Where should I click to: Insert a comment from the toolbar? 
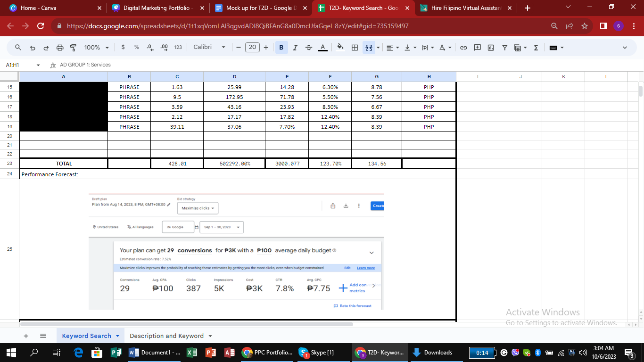pos(477,48)
